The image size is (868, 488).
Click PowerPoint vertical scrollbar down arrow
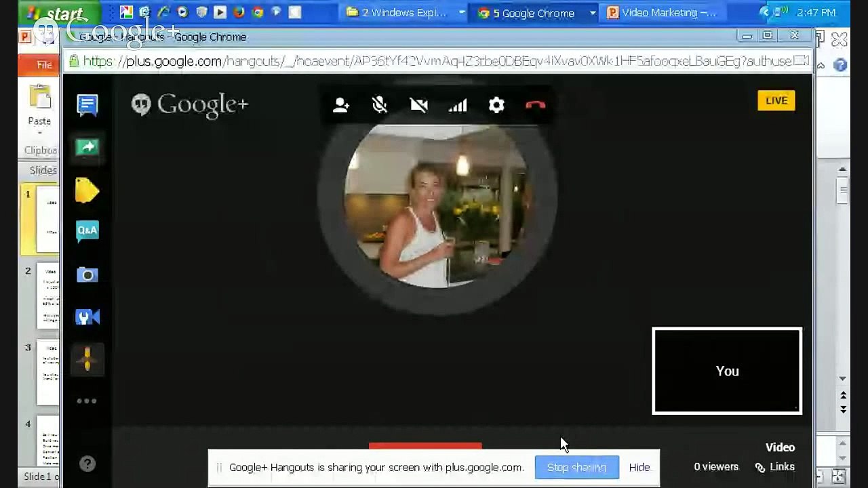pos(843,379)
